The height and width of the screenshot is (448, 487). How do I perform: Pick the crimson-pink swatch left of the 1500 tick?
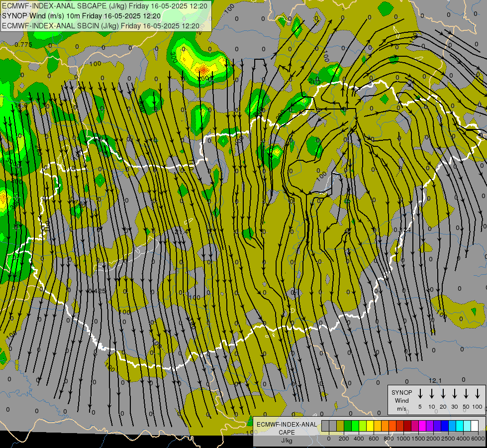tap(415, 426)
